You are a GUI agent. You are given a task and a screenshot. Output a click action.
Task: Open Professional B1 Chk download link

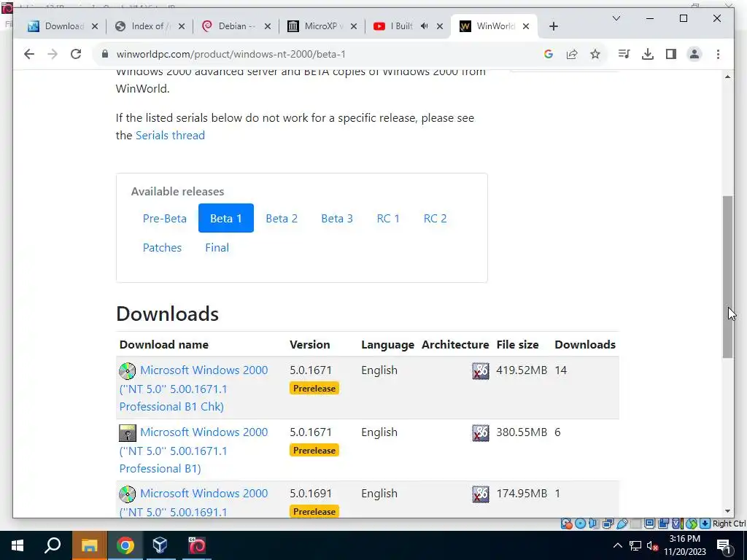193,388
